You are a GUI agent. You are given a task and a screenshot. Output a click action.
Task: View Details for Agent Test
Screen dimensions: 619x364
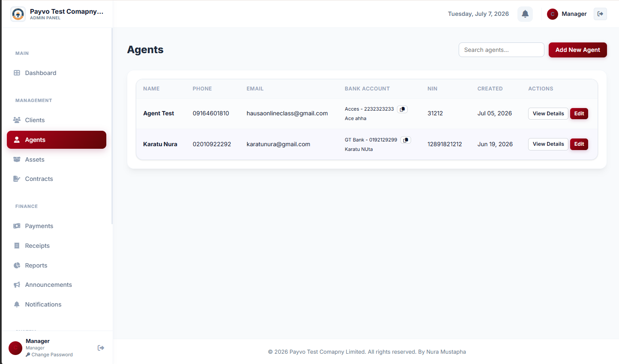coord(548,114)
